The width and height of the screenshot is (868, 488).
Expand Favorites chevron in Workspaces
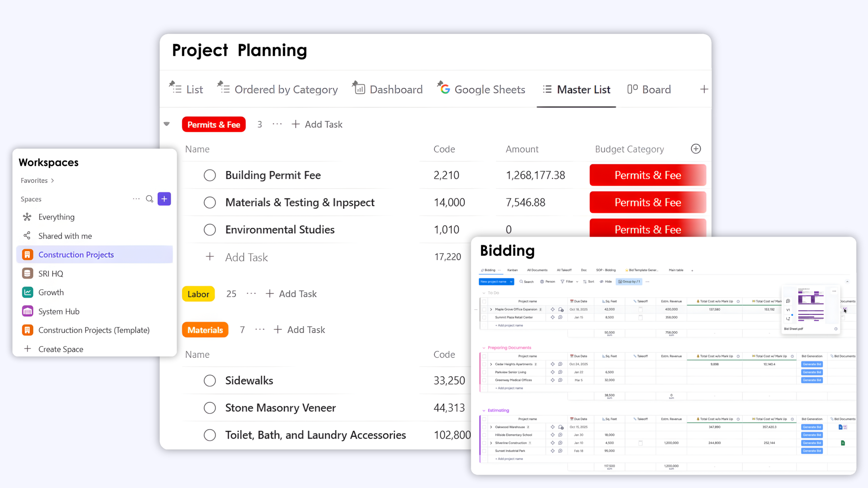click(x=53, y=180)
